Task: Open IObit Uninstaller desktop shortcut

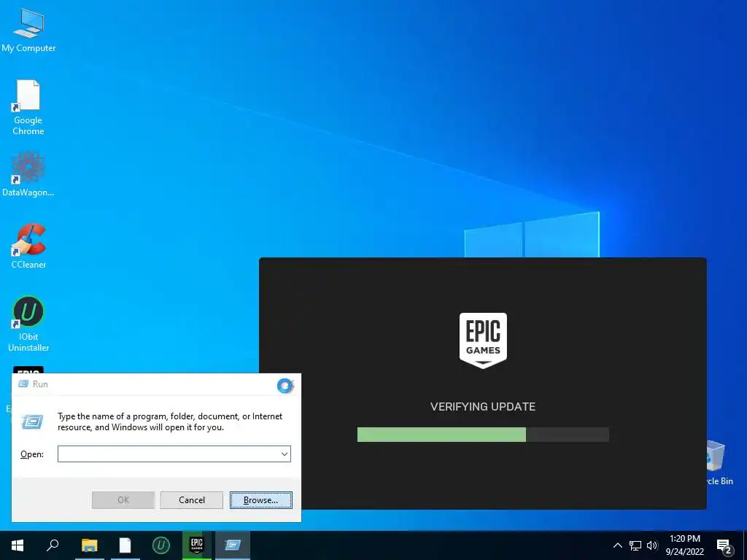Action: [28, 324]
